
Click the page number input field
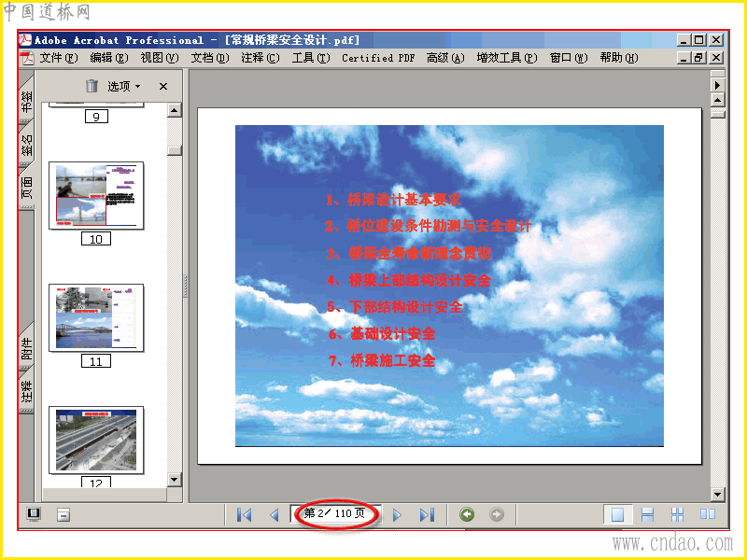coord(335,513)
